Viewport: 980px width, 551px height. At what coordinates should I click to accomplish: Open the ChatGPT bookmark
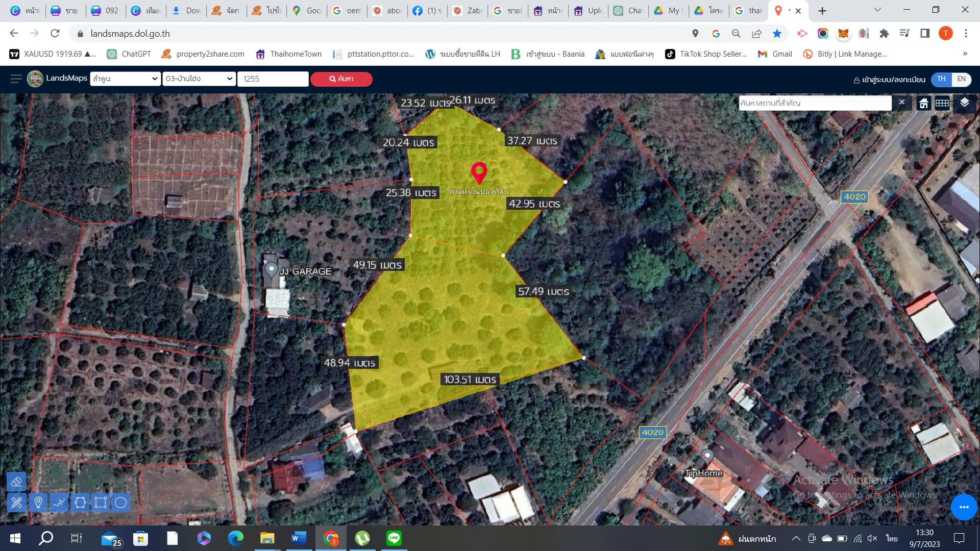(x=129, y=54)
